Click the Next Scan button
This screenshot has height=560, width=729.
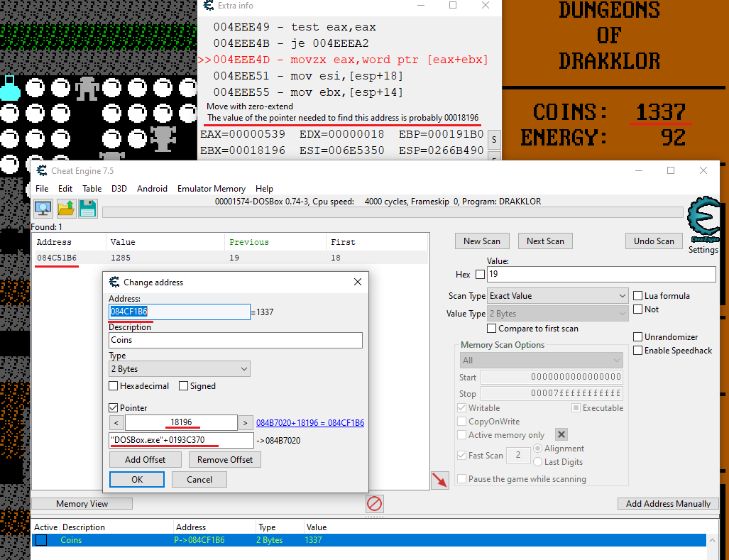pos(545,241)
